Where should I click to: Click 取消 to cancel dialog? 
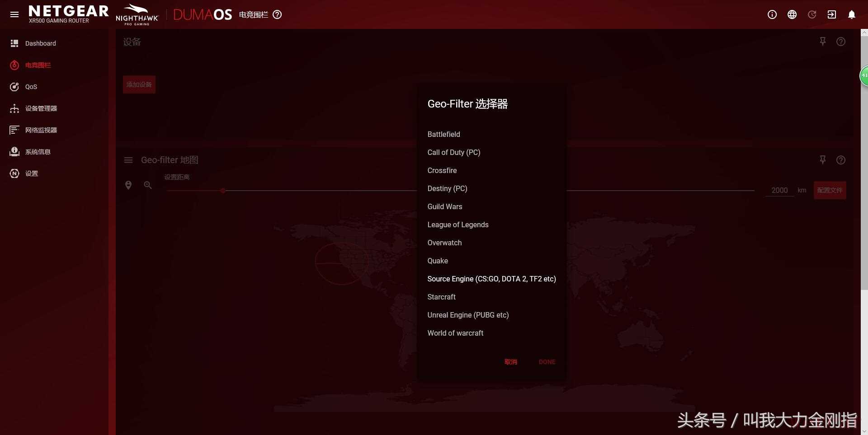[x=511, y=362]
